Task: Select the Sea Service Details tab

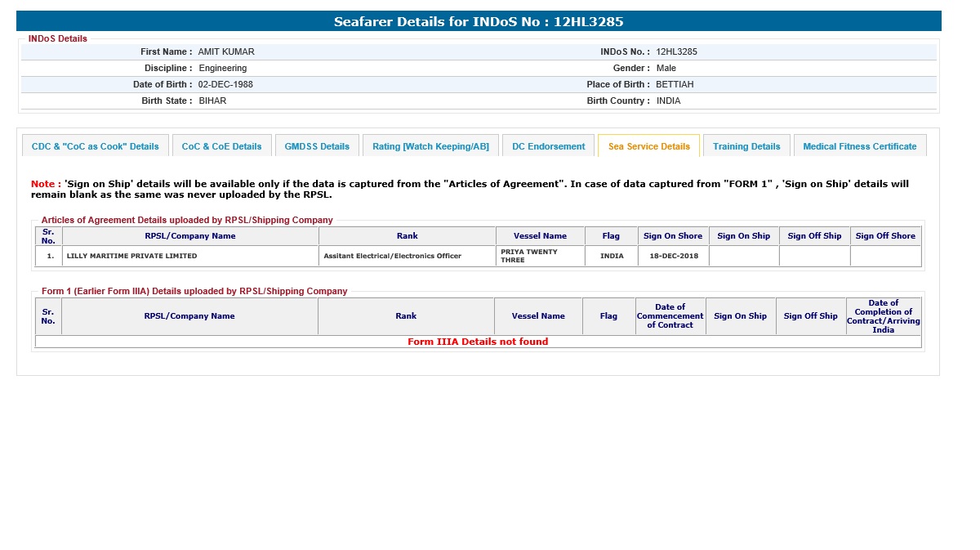Action: [648, 146]
